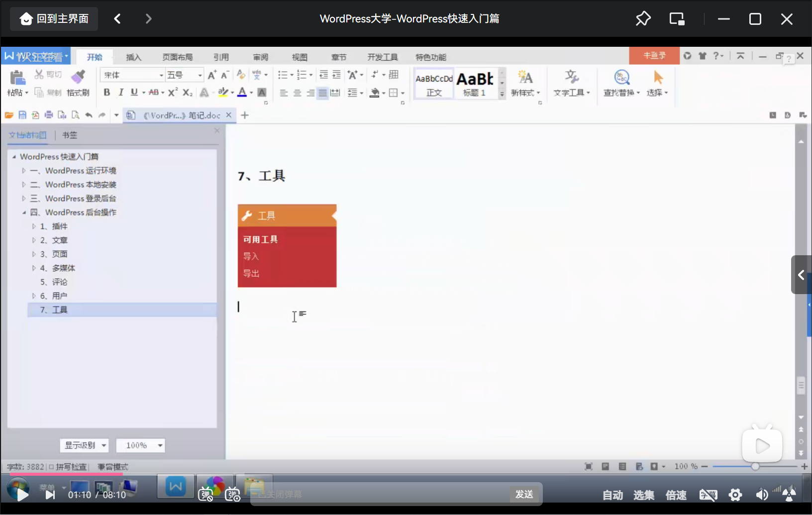This screenshot has width=812, height=515.
Task: Toggle superscript X² formatting
Action: point(173,93)
